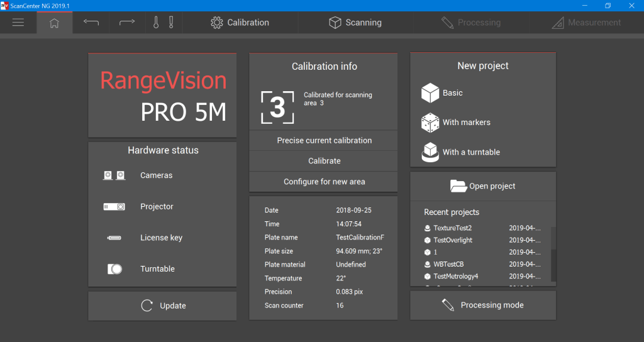Click Precise current calibration
644x342 pixels.
tap(323, 140)
